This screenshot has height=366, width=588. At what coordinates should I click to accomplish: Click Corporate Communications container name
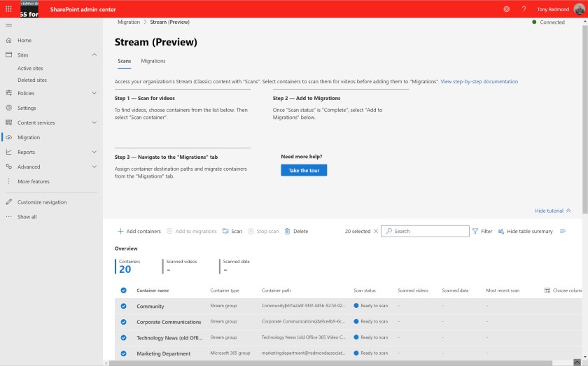tap(169, 322)
